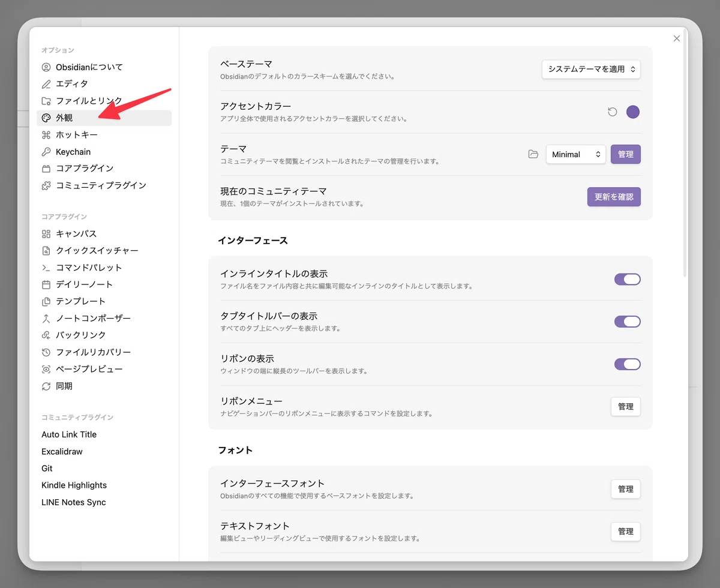The height and width of the screenshot is (588, 720).
Task: Click the コアプラグイン box icon
Action: click(x=46, y=169)
